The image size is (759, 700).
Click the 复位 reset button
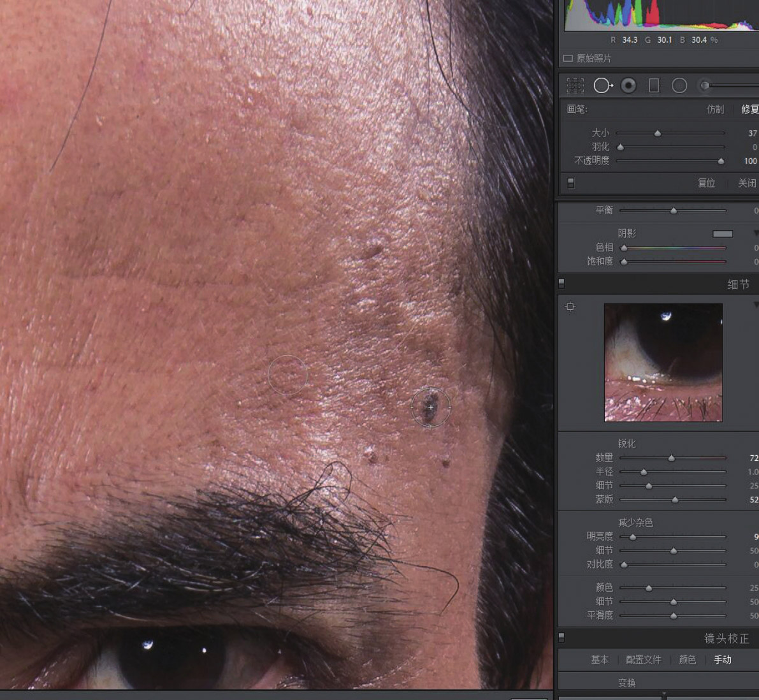point(706,183)
